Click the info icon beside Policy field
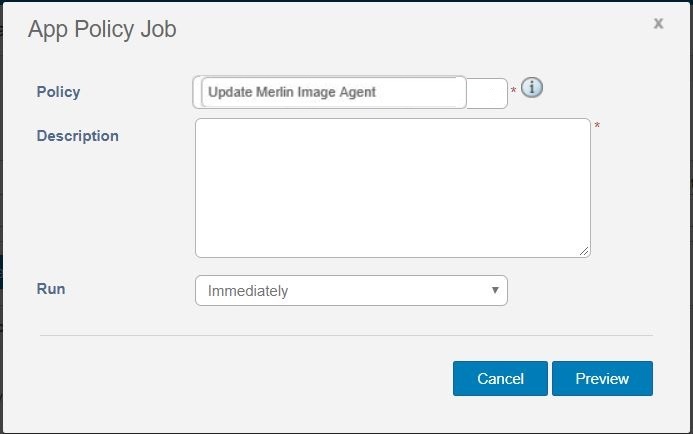This screenshot has height=434, width=693. [532, 88]
